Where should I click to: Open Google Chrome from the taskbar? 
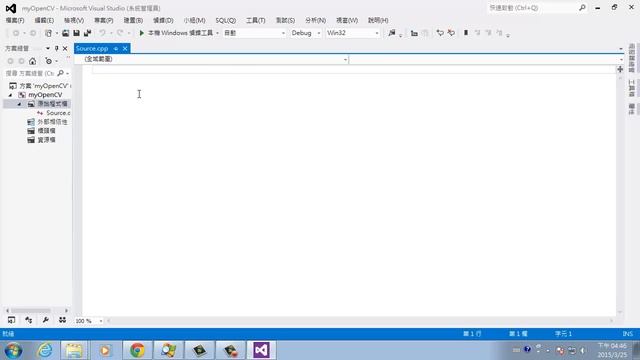[137, 350]
